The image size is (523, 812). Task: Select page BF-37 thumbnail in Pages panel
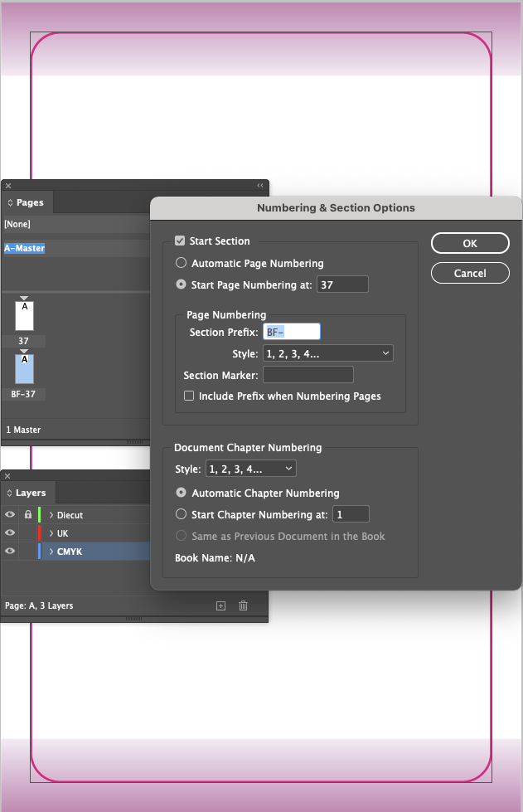24,369
